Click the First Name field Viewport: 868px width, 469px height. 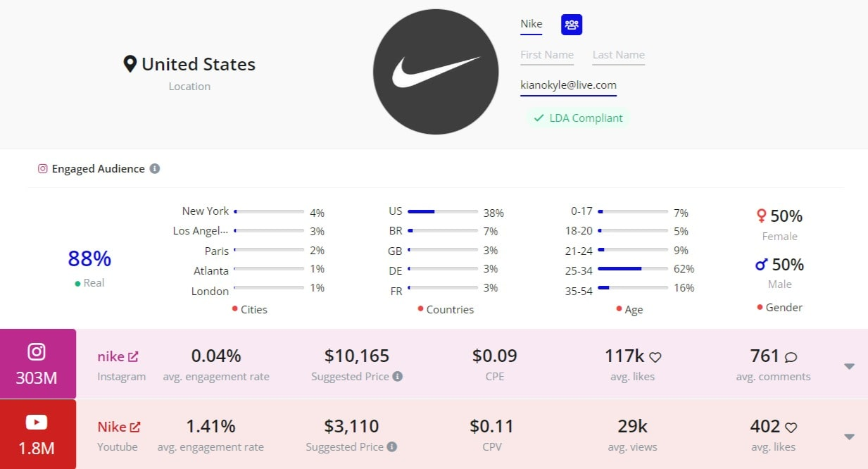(x=547, y=55)
